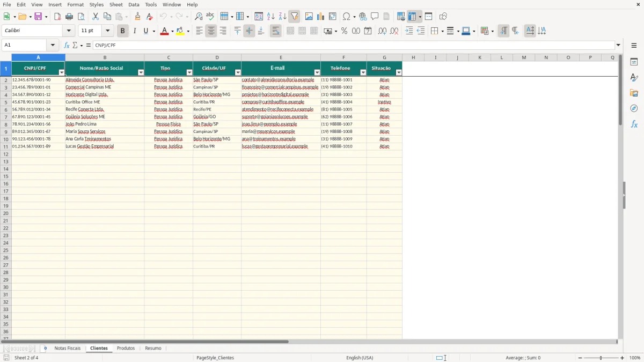The width and height of the screenshot is (644, 362).
Task: Format as percent using the % icon
Action: (345, 31)
